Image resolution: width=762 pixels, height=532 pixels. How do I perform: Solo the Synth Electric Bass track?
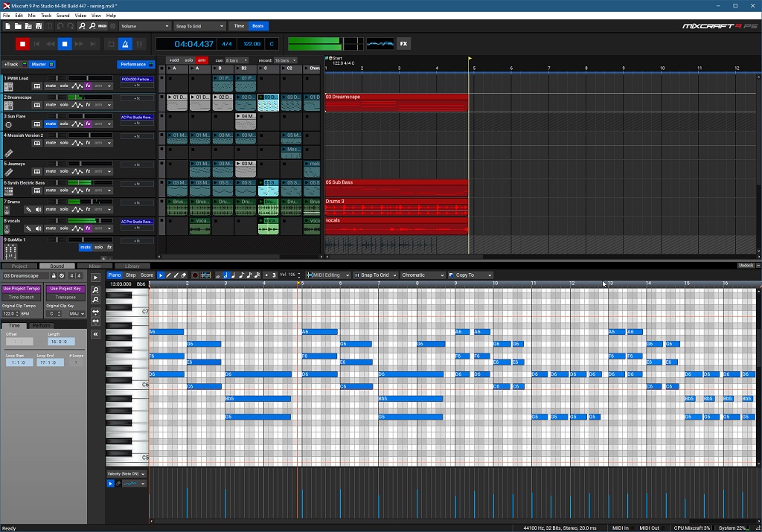click(x=63, y=190)
